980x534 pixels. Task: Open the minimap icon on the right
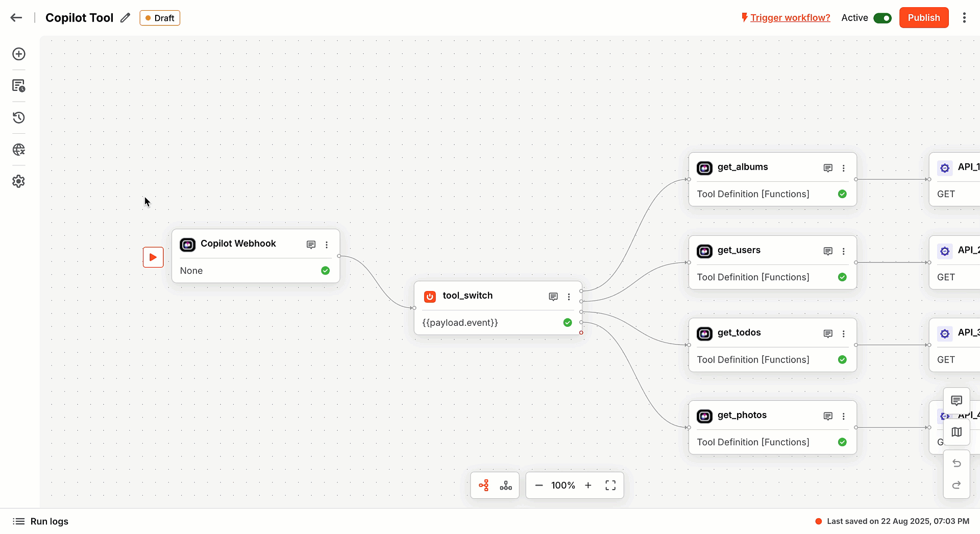(x=957, y=432)
